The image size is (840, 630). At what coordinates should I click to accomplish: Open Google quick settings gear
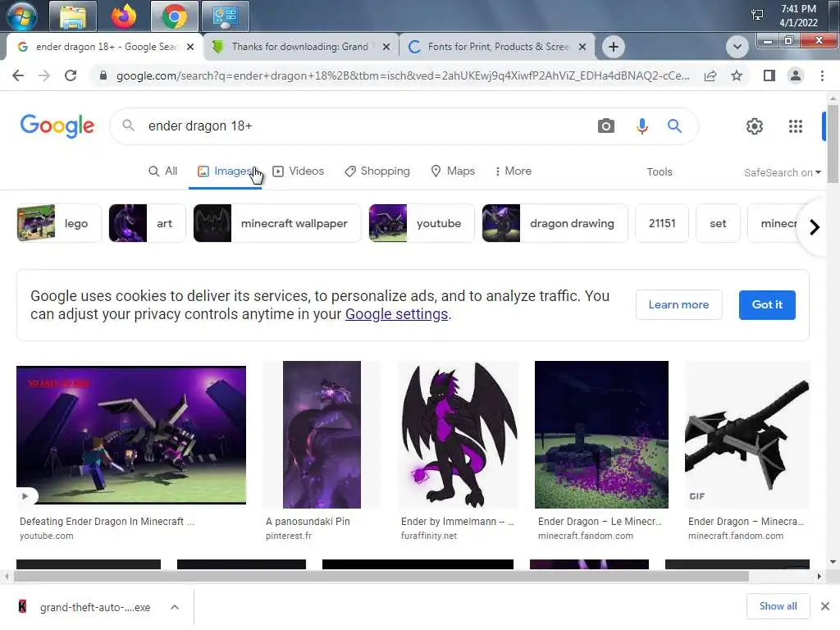click(755, 126)
